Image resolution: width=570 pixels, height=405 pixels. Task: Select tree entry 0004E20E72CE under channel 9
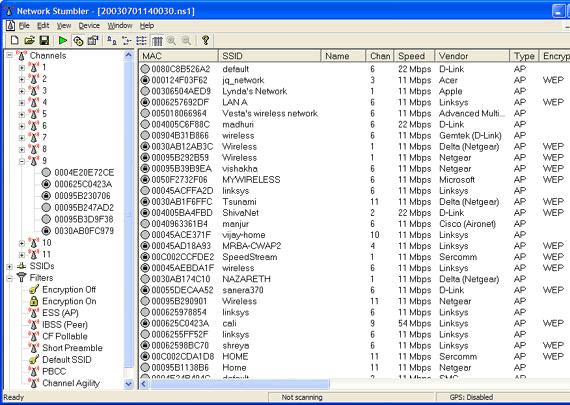[84, 172]
